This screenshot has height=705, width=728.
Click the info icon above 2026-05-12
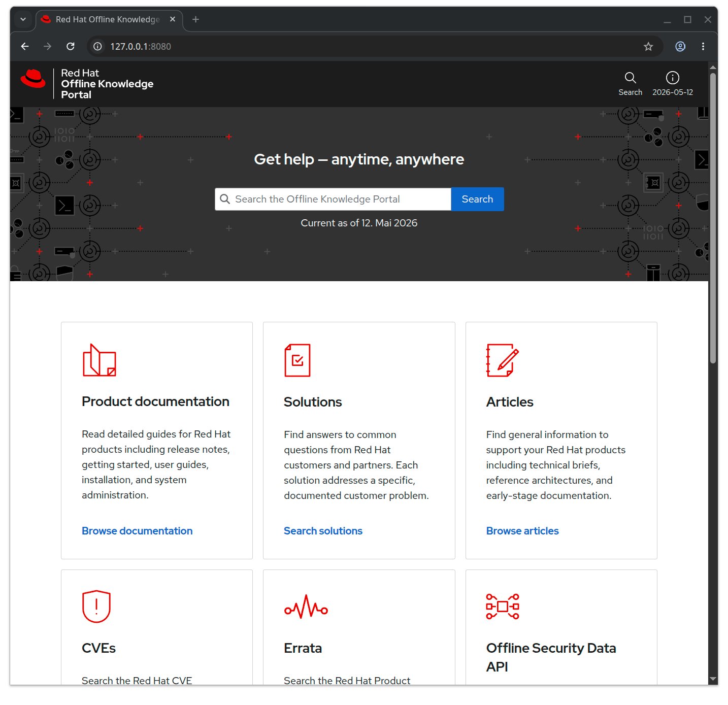(x=672, y=78)
